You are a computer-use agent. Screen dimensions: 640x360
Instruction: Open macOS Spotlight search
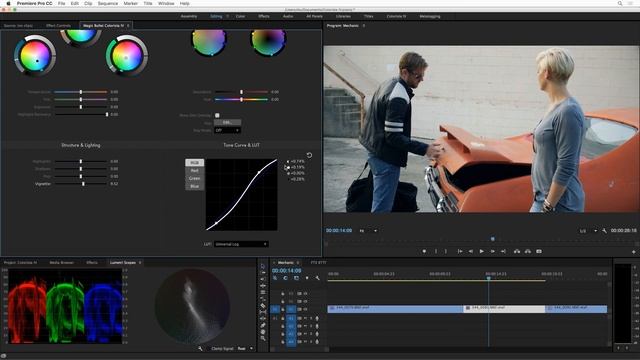pos(620,3)
